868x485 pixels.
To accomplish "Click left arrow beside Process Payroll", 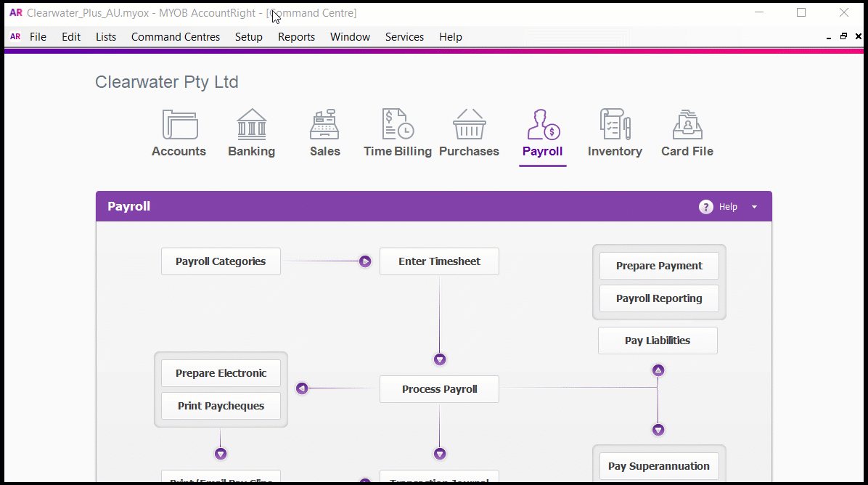I will pos(302,388).
